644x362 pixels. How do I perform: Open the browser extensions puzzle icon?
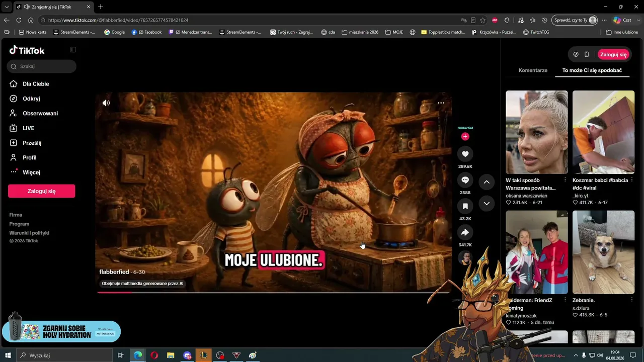507,20
